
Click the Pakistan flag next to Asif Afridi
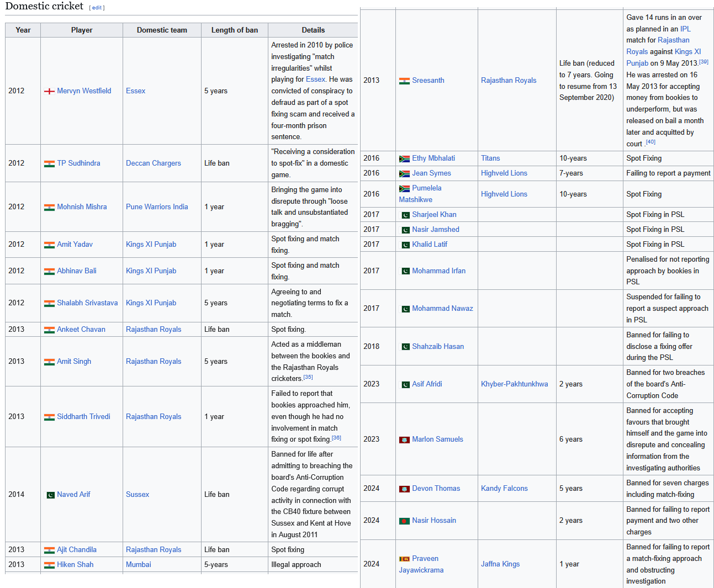coord(404,384)
